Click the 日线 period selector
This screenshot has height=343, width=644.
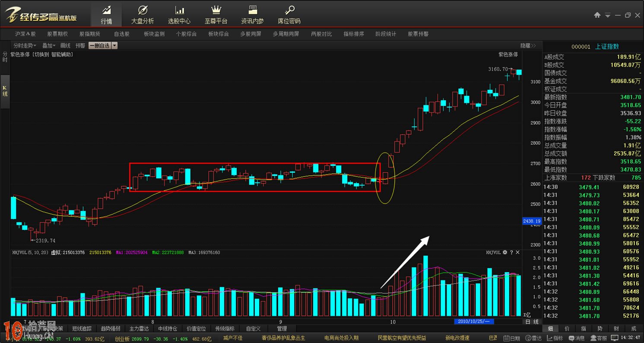532,322
